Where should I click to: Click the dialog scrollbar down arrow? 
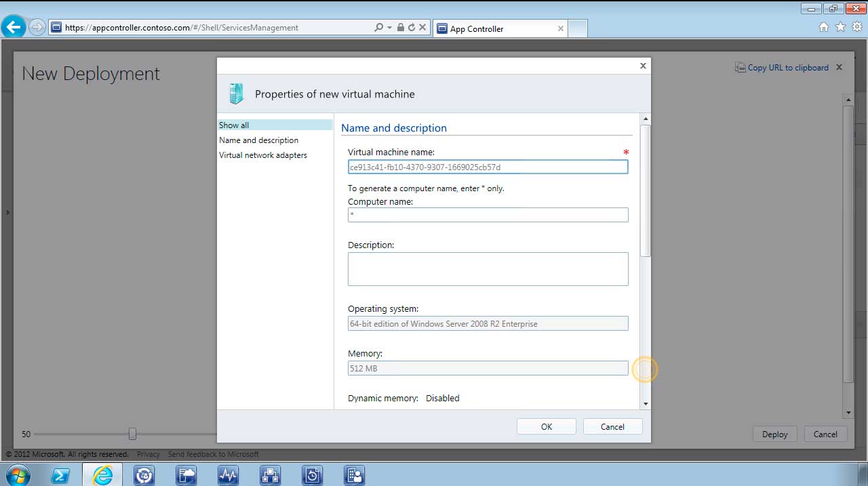point(646,404)
